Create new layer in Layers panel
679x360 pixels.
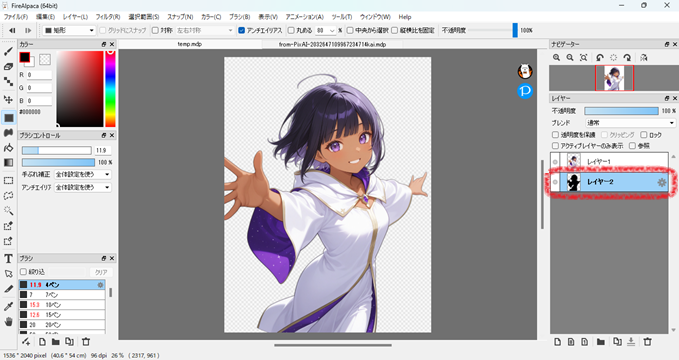pyautogui.click(x=557, y=342)
